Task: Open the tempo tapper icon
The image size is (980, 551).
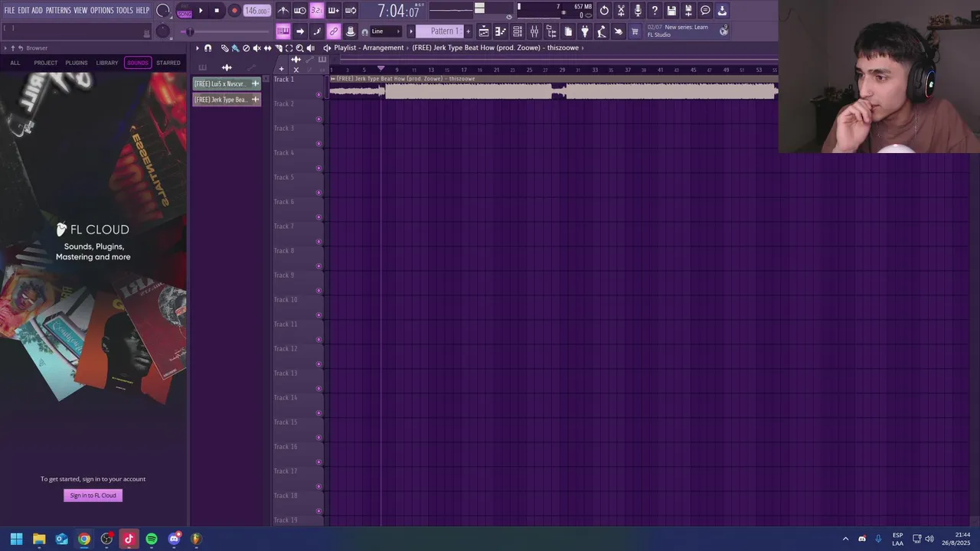Action: click(x=601, y=31)
